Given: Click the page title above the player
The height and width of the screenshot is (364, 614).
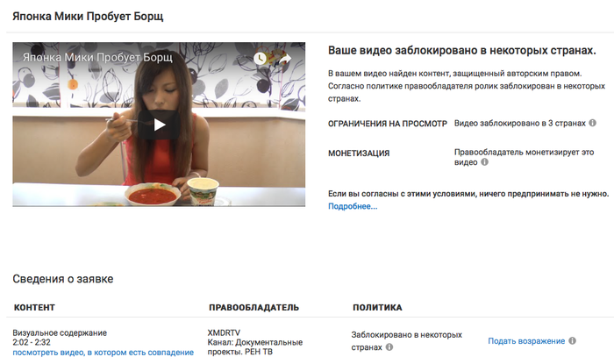Looking at the screenshot, I should (88, 17).
